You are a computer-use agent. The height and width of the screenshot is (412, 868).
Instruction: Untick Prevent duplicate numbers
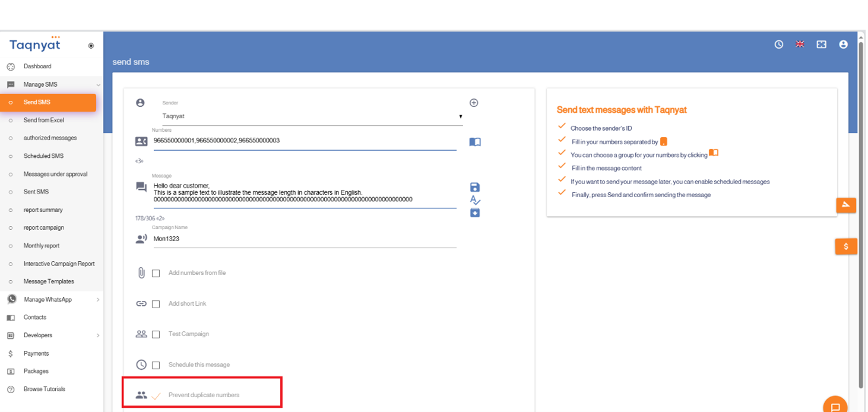click(156, 396)
